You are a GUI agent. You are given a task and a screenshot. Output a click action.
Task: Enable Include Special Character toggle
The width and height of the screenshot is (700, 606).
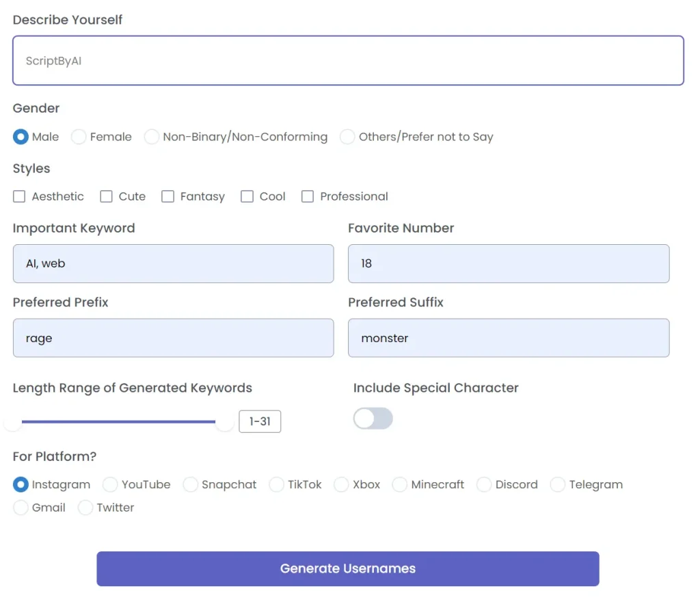pyautogui.click(x=373, y=418)
